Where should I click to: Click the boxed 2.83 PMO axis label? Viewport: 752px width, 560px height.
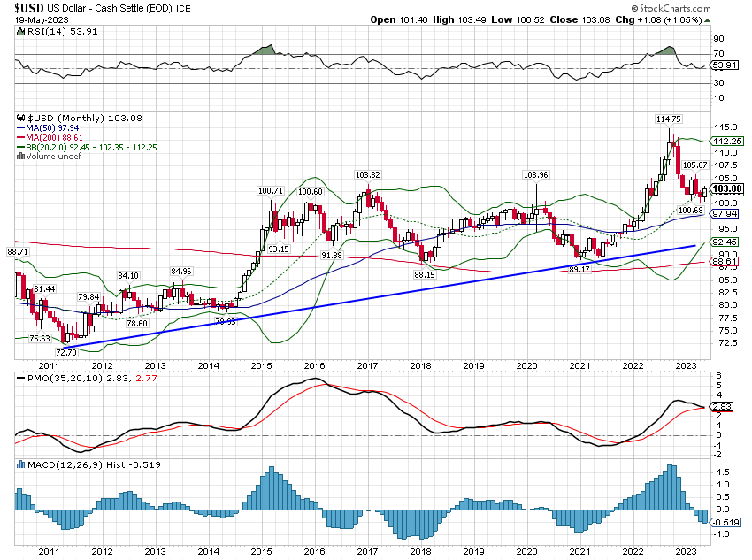(x=723, y=407)
